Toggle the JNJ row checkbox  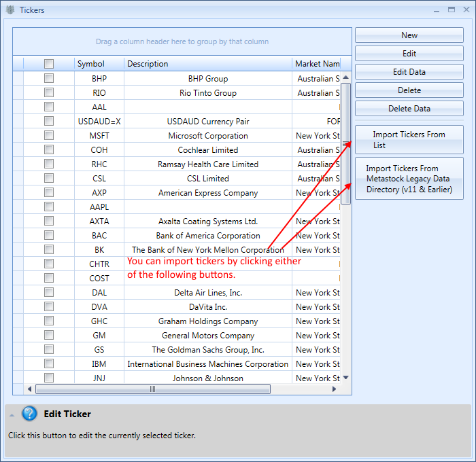[49, 378]
